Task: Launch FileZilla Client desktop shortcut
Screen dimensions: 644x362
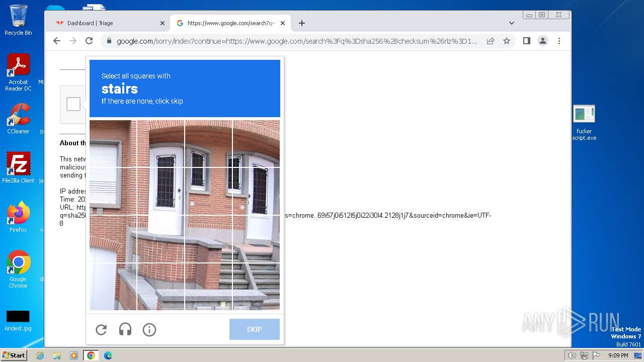Action: tap(18, 168)
